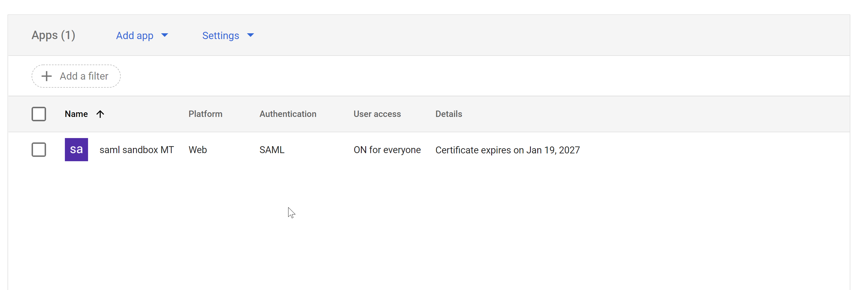This screenshot has height=290, width=868.
Task: Click the Details column header
Action: (449, 114)
